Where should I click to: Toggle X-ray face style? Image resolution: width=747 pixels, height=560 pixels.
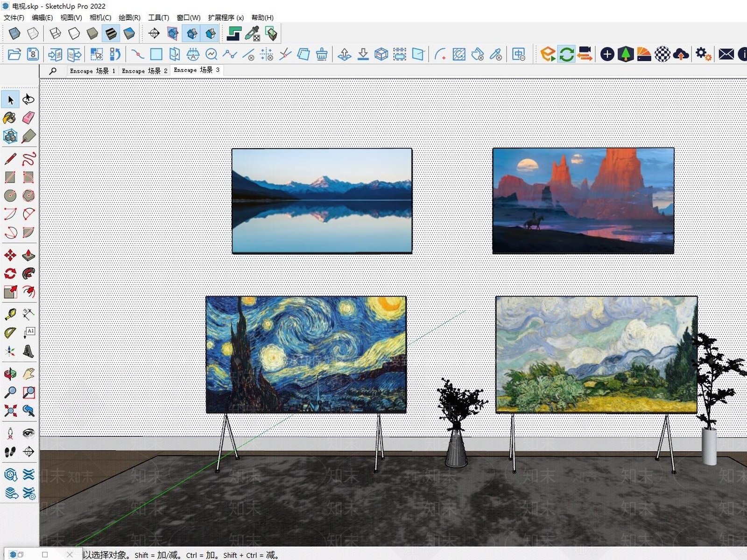(14, 34)
